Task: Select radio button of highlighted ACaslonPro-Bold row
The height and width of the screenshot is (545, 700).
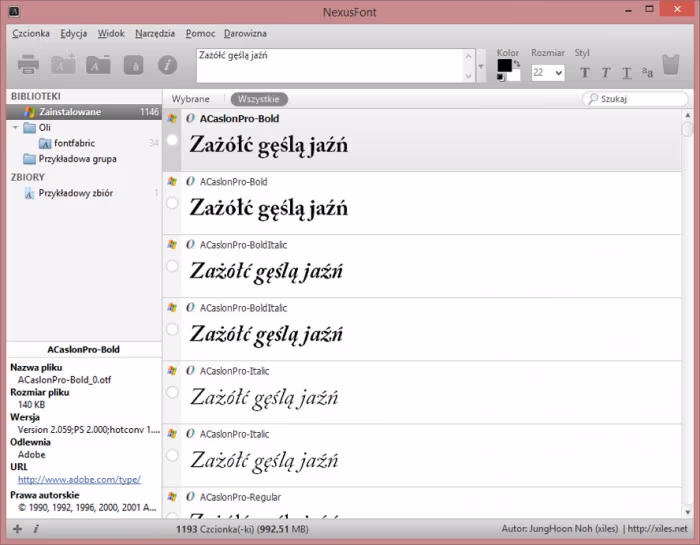Action: click(172, 140)
